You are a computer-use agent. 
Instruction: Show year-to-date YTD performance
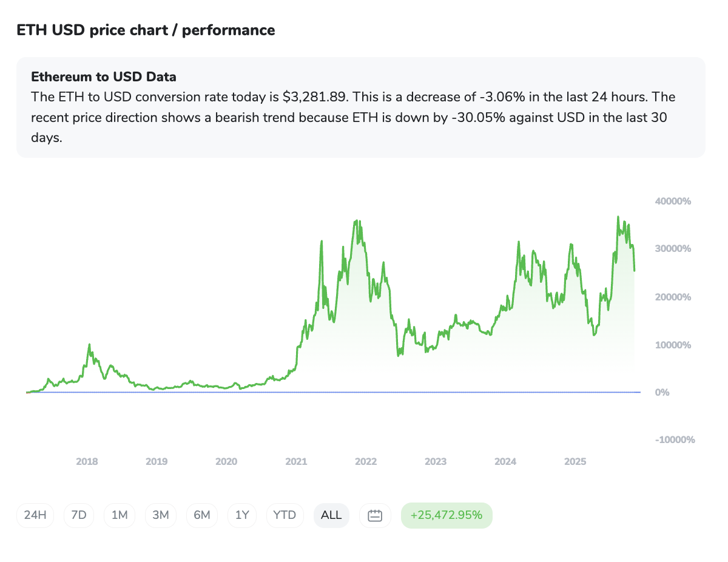point(285,515)
